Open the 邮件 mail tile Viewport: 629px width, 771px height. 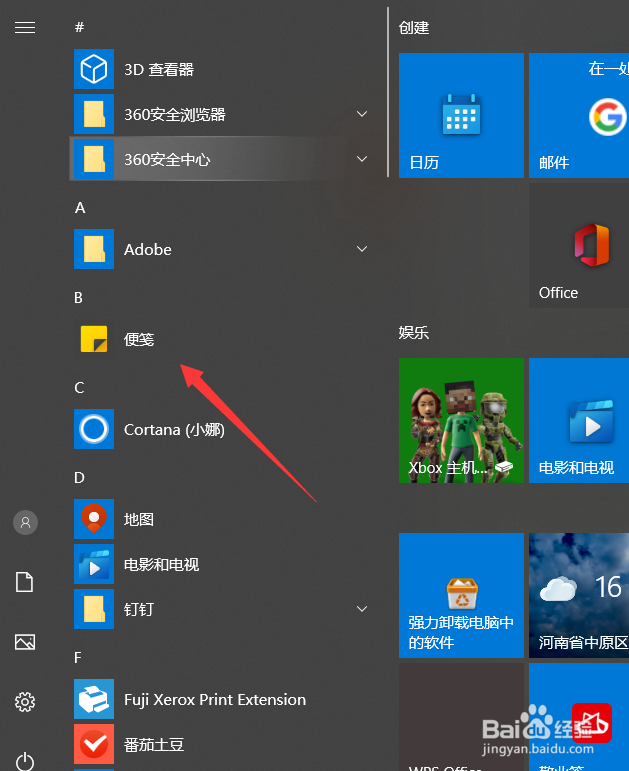pyautogui.click(x=579, y=116)
